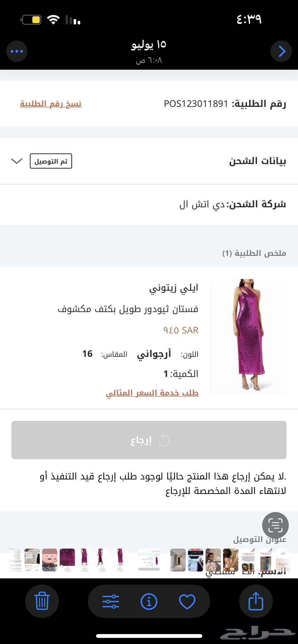Tap the grayed 'إرجاع' return button
Viewport: 298px width, 644px height.
(149, 440)
